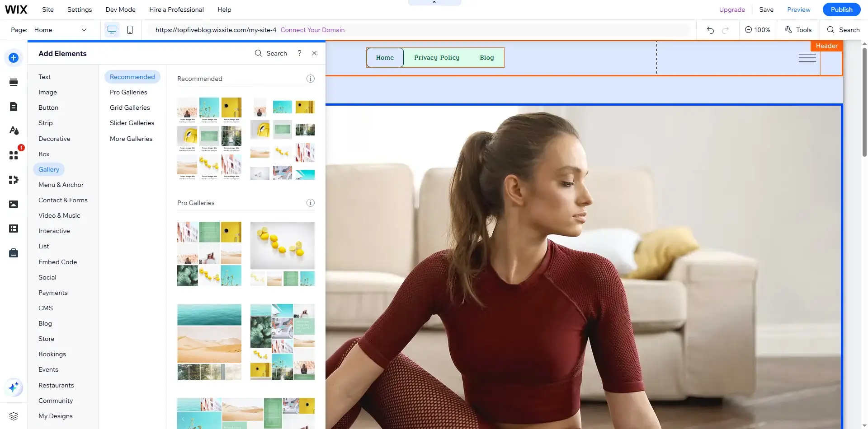Switch to mobile view editor
This screenshot has width=868, height=429.
pos(130,30)
